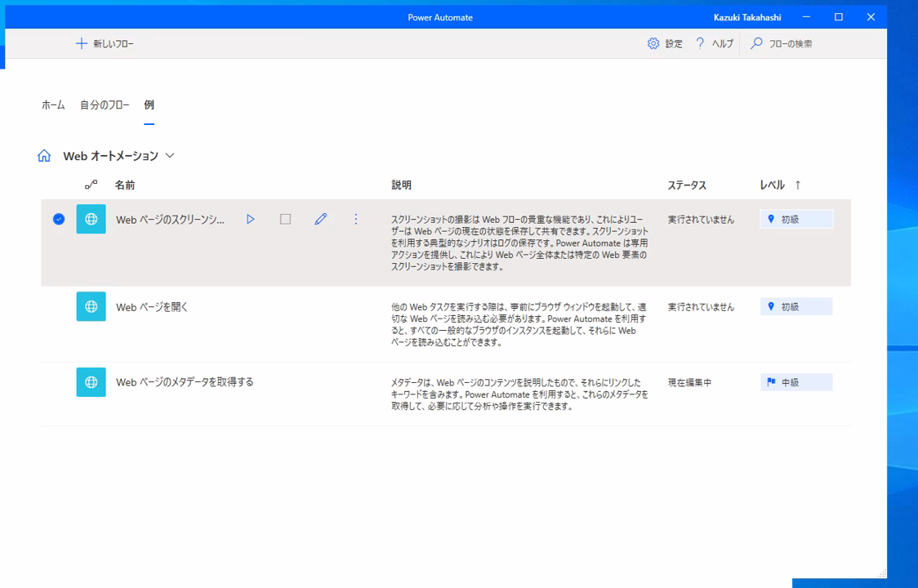Click the home icon beside Web オートメーション

pyautogui.click(x=44, y=155)
